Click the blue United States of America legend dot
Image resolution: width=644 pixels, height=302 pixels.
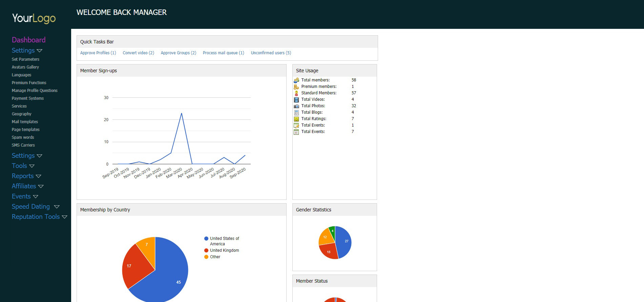pos(206,239)
